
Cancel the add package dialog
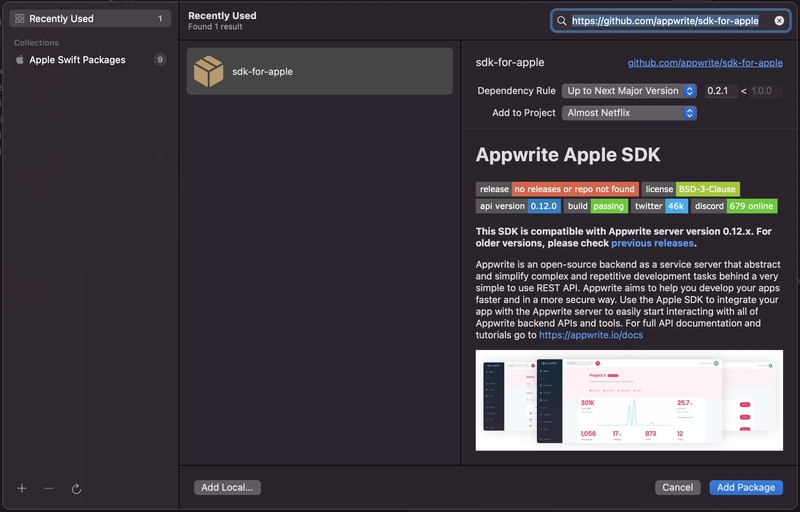click(678, 488)
